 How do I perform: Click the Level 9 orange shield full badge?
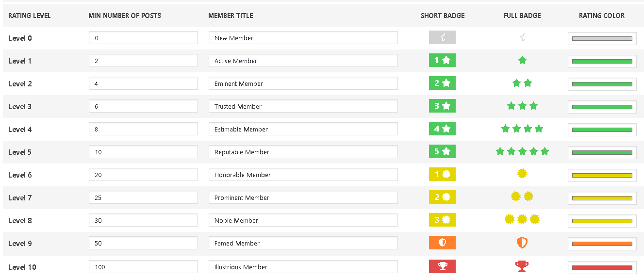click(x=522, y=243)
